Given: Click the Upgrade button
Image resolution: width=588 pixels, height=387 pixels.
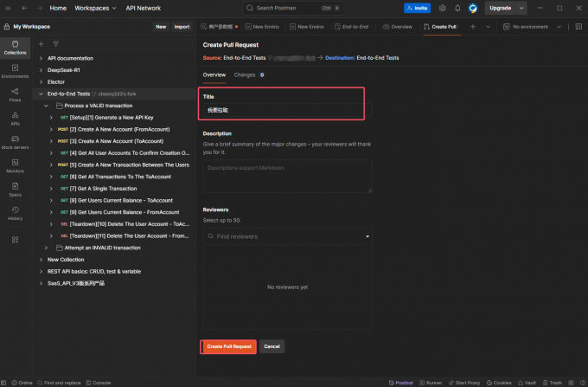Looking at the screenshot, I should click(501, 8).
